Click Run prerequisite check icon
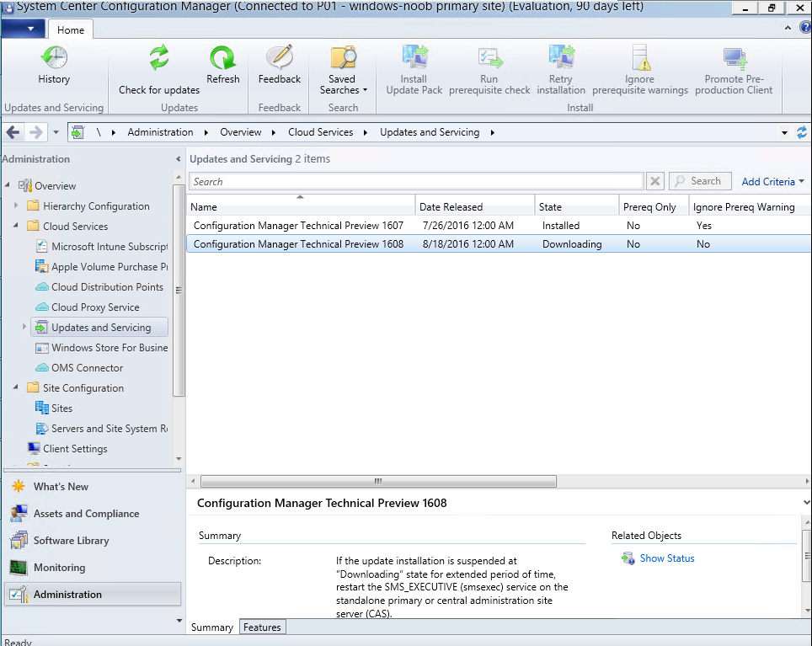Screen dimensions: 812x646 [x=489, y=58]
